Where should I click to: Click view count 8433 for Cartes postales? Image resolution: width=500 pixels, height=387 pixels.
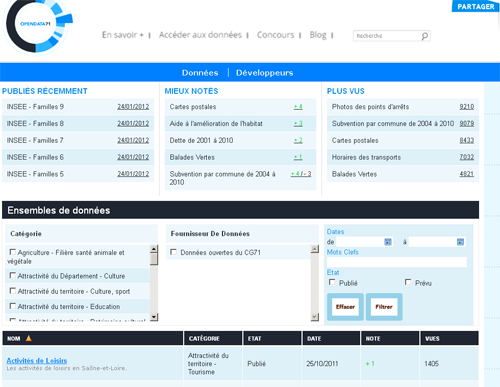coord(467,140)
